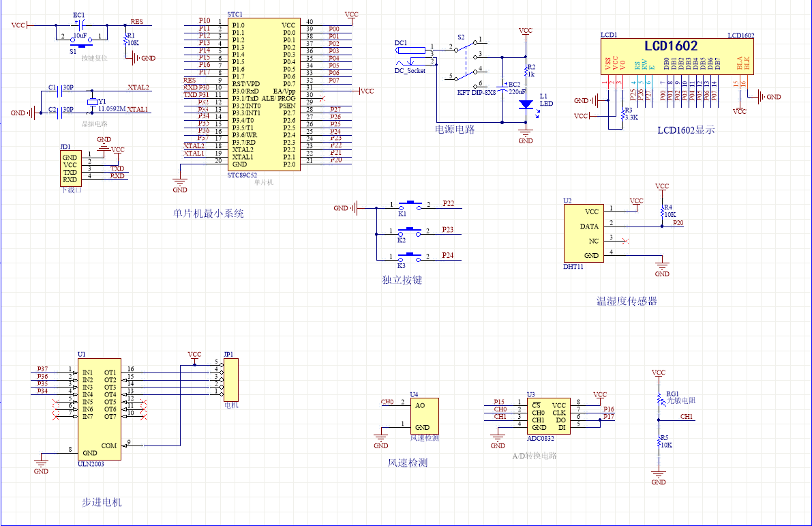Select the JP1 motor connector header
812x526 pixels.
point(230,380)
